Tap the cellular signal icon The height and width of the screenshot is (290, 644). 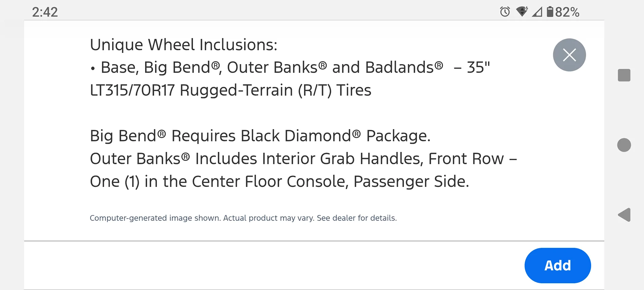(537, 12)
